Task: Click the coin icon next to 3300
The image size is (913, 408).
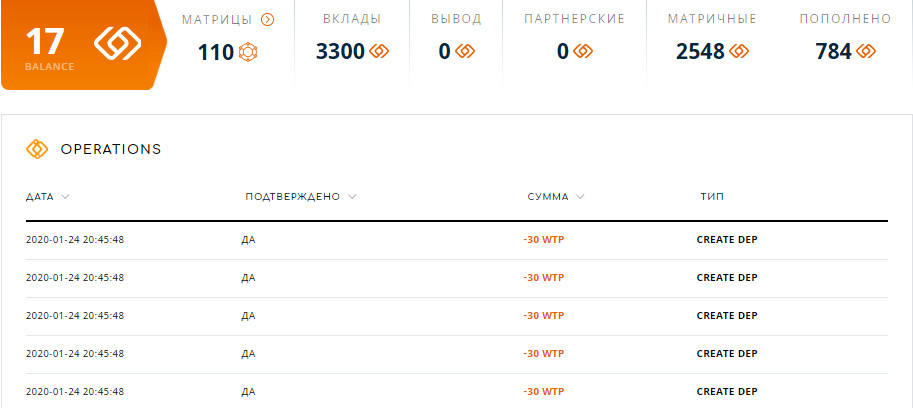Action: (378, 52)
